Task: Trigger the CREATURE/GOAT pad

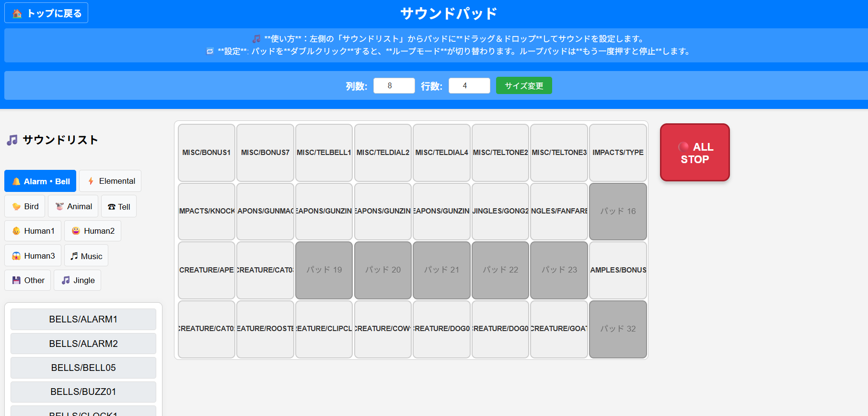Action: 559,329
